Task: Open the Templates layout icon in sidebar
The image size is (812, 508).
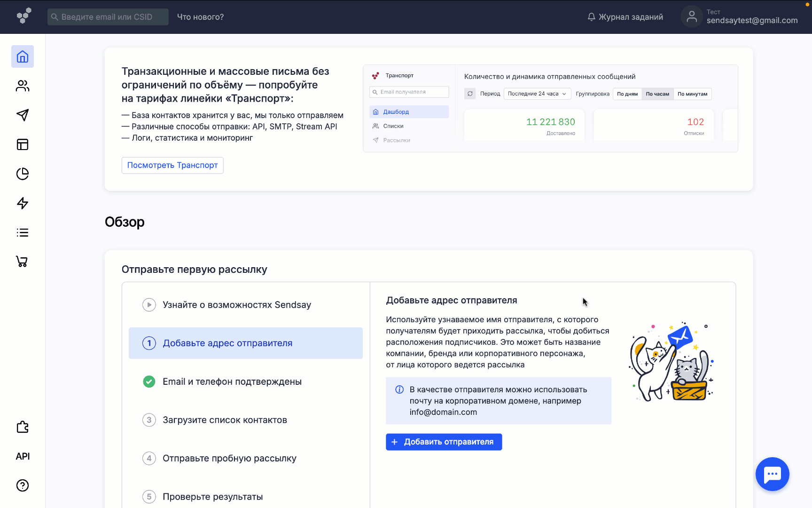Action: pyautogui.click(x=23, y=144)
